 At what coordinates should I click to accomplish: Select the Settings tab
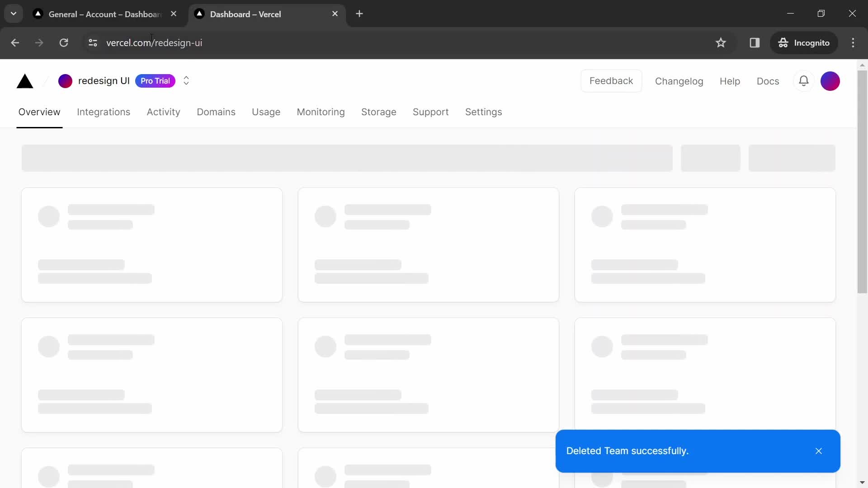coord(483,112)
